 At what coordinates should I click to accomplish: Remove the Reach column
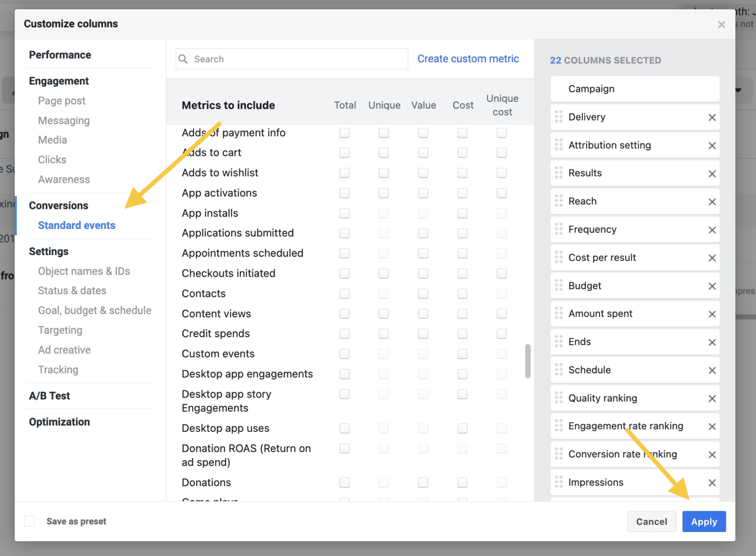[x=712, y=201]
